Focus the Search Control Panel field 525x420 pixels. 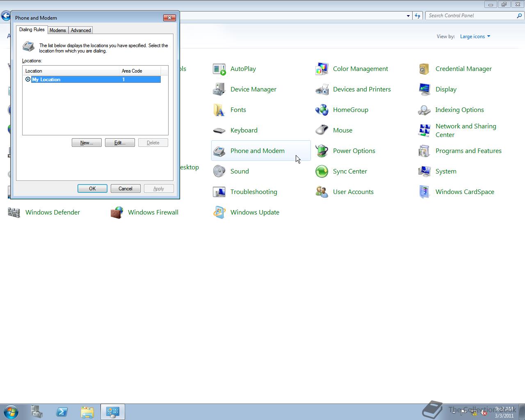pos(471,16)
